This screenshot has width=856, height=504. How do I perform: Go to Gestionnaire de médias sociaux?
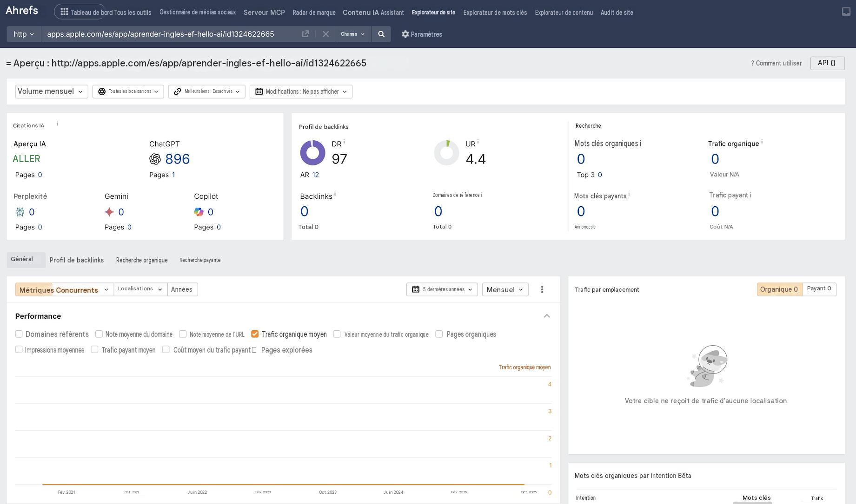tap(198, 12)
